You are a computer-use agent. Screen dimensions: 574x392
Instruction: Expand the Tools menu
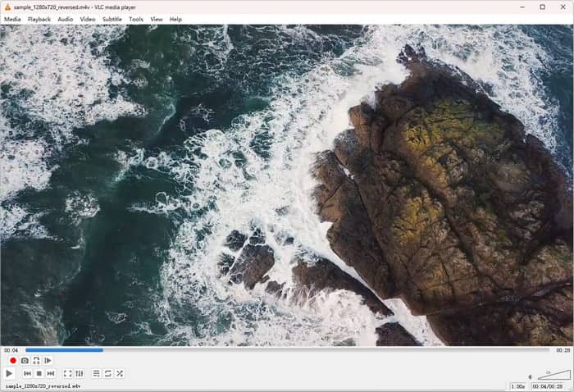click(x=136, y=19)
